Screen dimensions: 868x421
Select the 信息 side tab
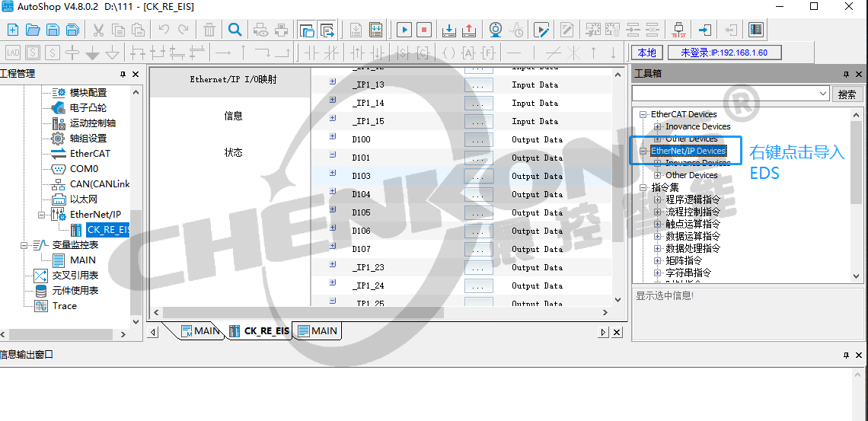233,116
